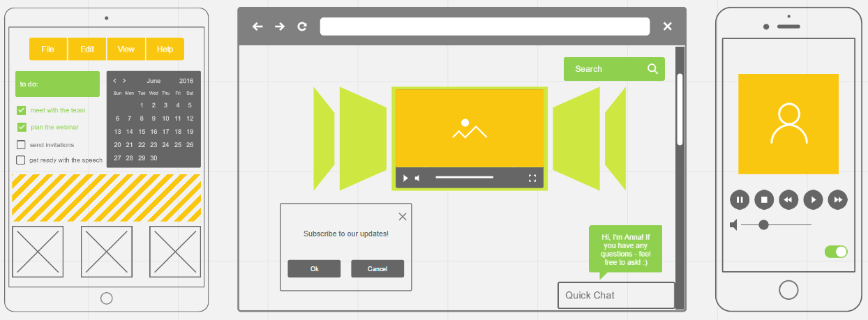The width and height of the screenshot is (868, 320).
Task: Play the video in the carousel player
Action: (405, 178)
